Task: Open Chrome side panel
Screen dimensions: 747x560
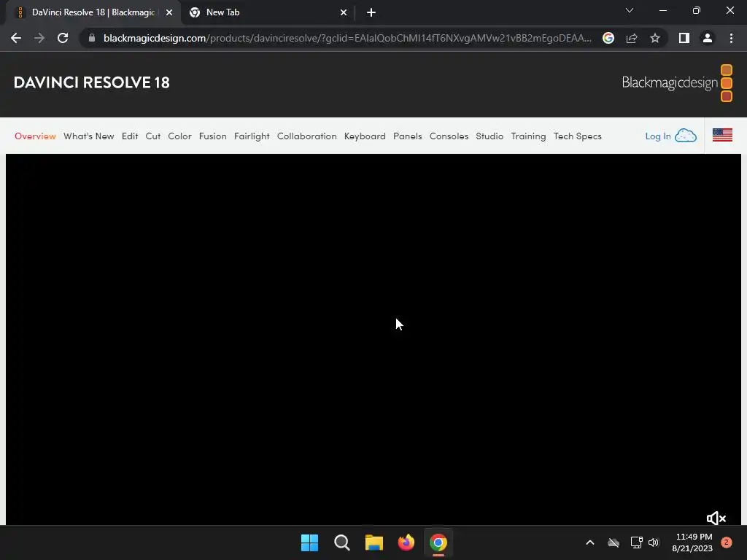Action: tap(684, 38)
